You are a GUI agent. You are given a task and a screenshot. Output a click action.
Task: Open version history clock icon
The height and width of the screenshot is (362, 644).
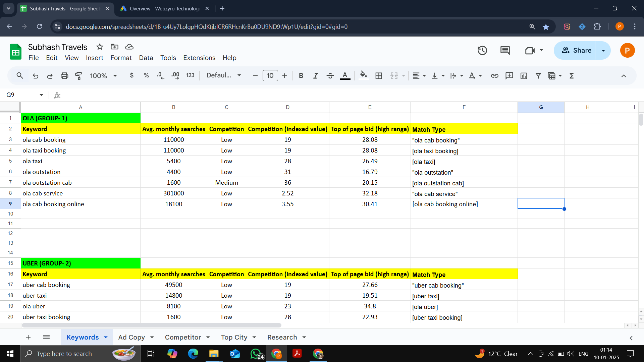(x=482, y=51)
